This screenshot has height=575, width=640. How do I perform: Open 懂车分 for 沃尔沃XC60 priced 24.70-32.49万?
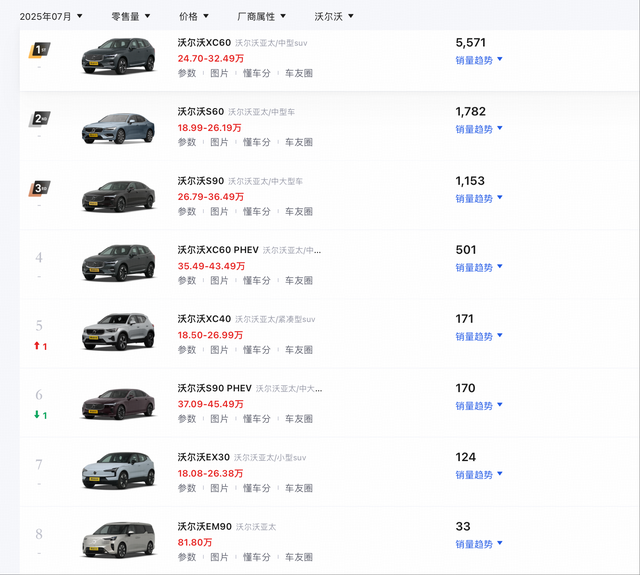pos(256,73)
